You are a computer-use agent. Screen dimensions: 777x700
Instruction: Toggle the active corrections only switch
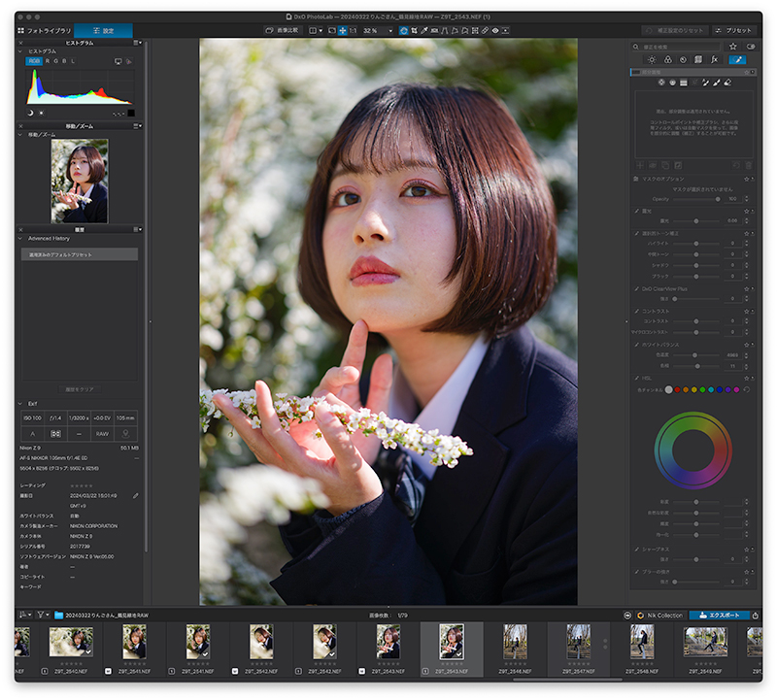point(751,47)
